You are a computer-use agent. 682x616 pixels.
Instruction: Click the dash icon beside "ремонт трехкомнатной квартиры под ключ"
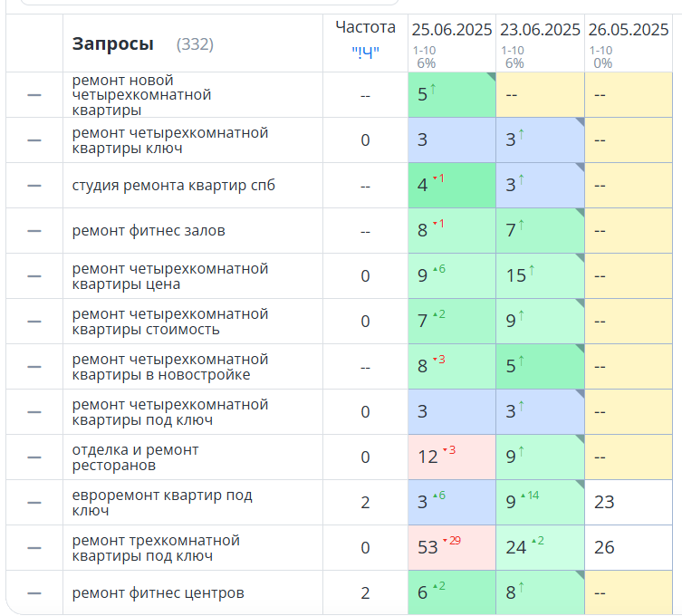pyautogui.click(x=34, y=548)
